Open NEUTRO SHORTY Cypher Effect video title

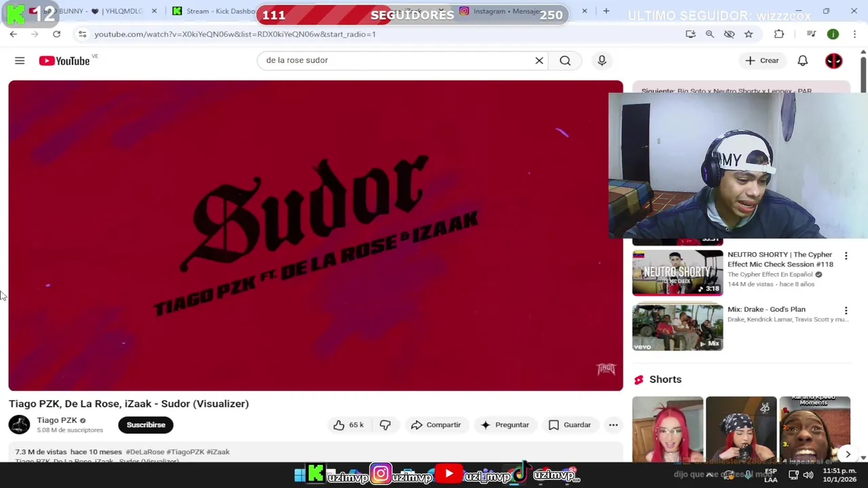(x=781, y=260)
